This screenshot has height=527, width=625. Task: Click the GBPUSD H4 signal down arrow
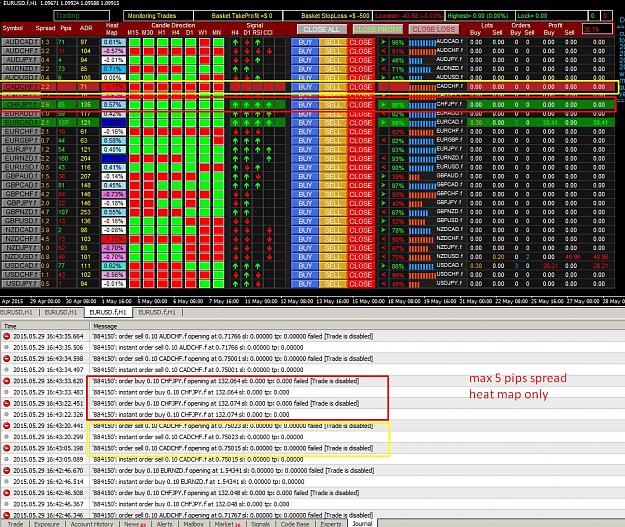[x=236, y=221]
